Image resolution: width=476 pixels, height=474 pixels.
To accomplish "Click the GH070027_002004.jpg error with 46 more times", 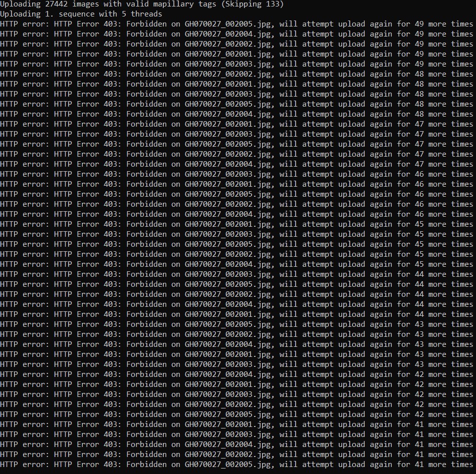I will click(x=236, y=214).
